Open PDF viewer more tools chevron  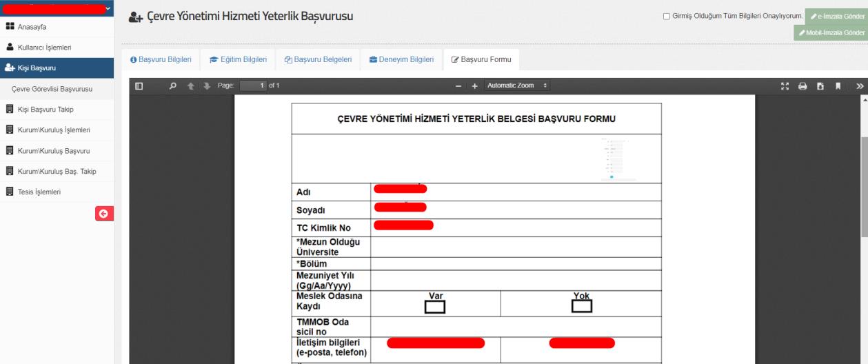pyautogui.click(x=860, y=85)
